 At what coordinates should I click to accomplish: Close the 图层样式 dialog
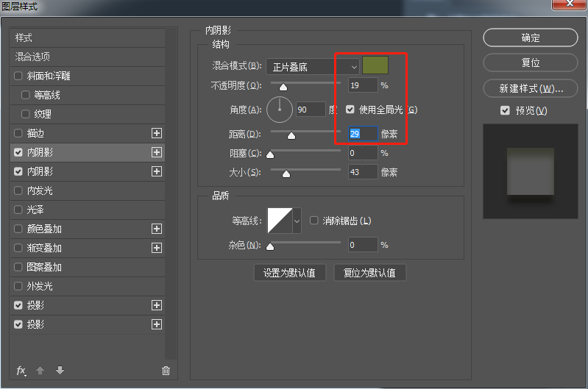(570, 4)
